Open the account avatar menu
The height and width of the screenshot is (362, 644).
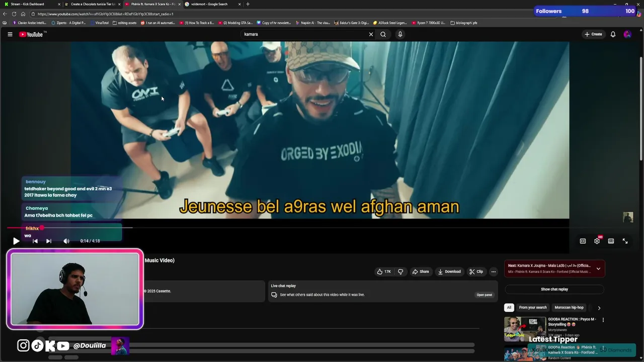[627, 34]
